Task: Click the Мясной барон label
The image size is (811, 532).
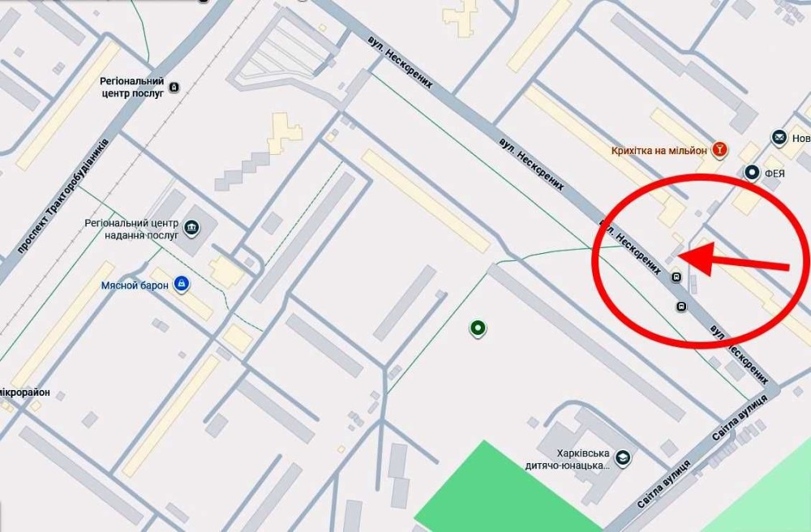Action: click(x=135, y=285)
